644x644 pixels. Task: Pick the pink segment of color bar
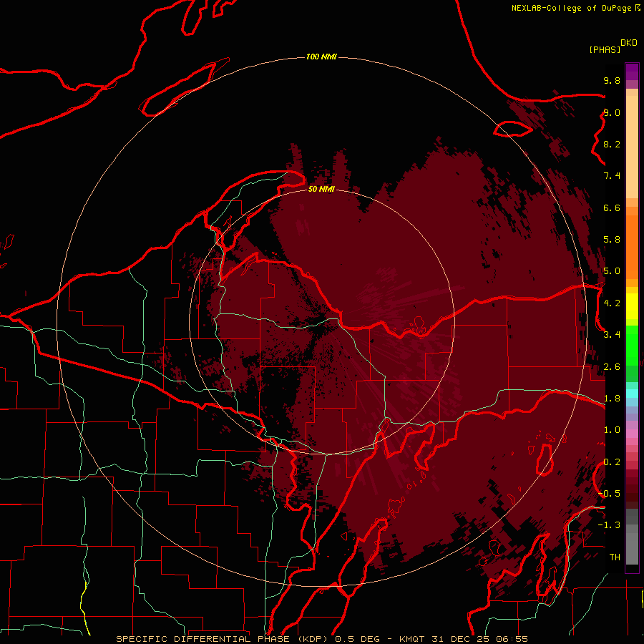pos(632,434)
